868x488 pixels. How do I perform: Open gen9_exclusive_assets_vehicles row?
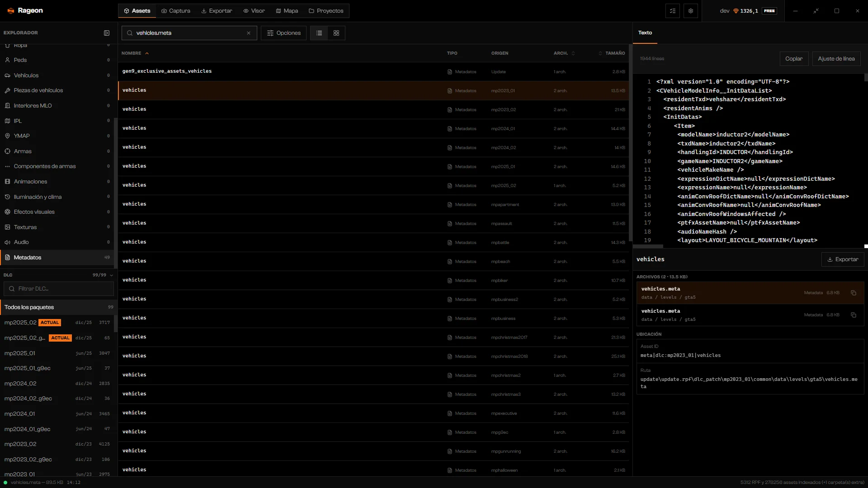coord(373,71)
